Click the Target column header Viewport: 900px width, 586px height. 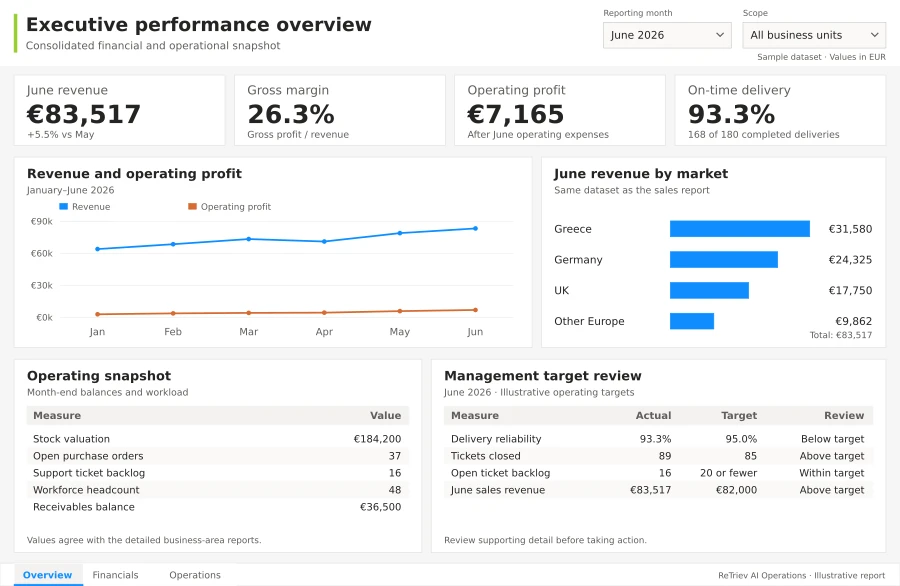pos(739,415)
